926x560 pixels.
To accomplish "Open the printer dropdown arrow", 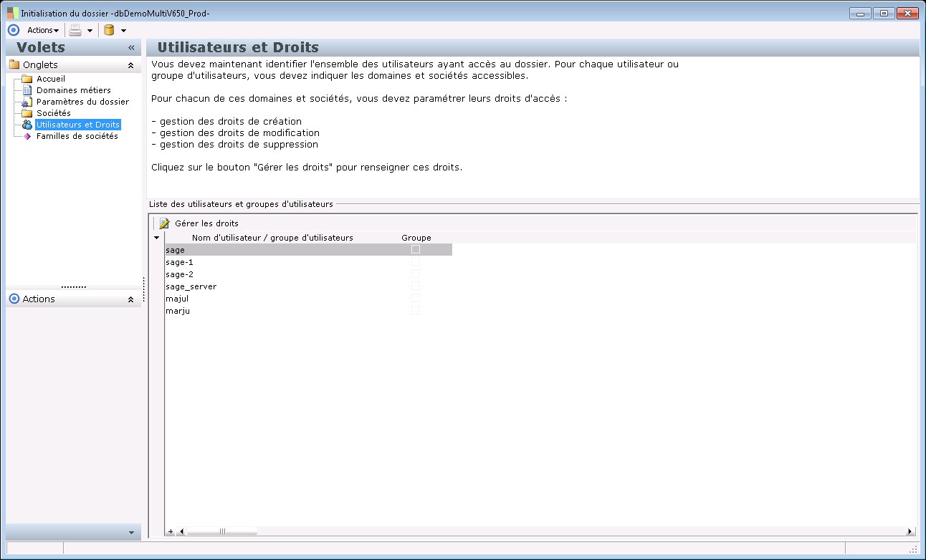I will coord(90,31).
